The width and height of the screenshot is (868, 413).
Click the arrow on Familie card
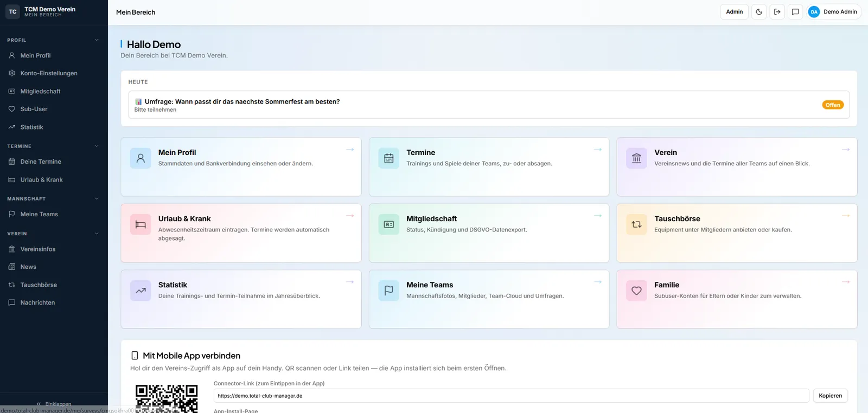coord(846,282)
